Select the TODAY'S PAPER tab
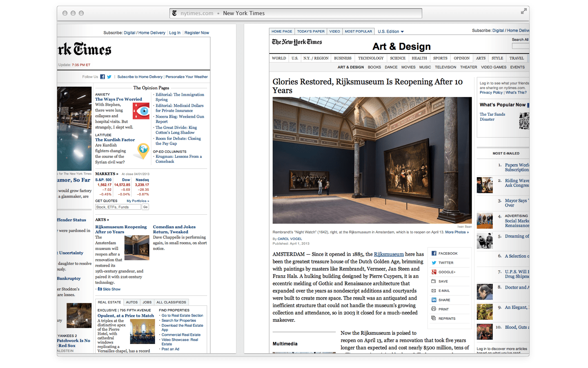The width and height of the screenshot is (588, 368). [x=311, y=31]
